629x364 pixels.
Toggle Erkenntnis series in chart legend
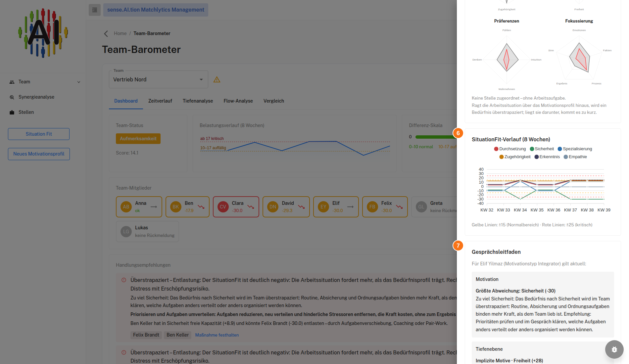click(547, 157)
